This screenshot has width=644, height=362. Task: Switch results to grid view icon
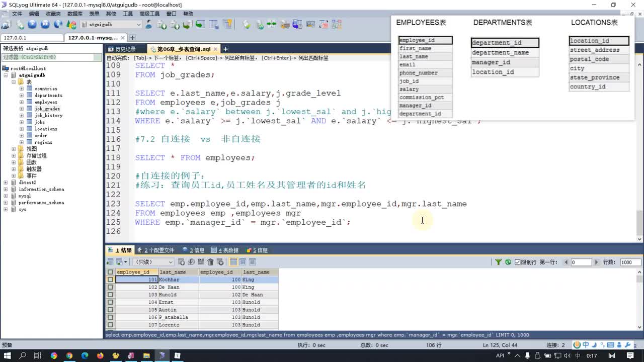tap(233, 262)
